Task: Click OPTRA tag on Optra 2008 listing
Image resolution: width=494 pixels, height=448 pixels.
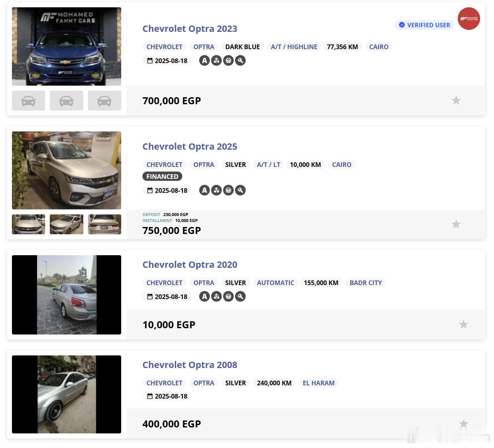Action: pyautogui.click(x=204, y=383)
